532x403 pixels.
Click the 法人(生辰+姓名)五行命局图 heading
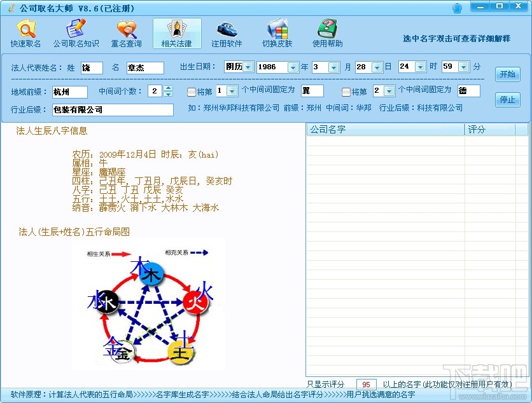74,232
